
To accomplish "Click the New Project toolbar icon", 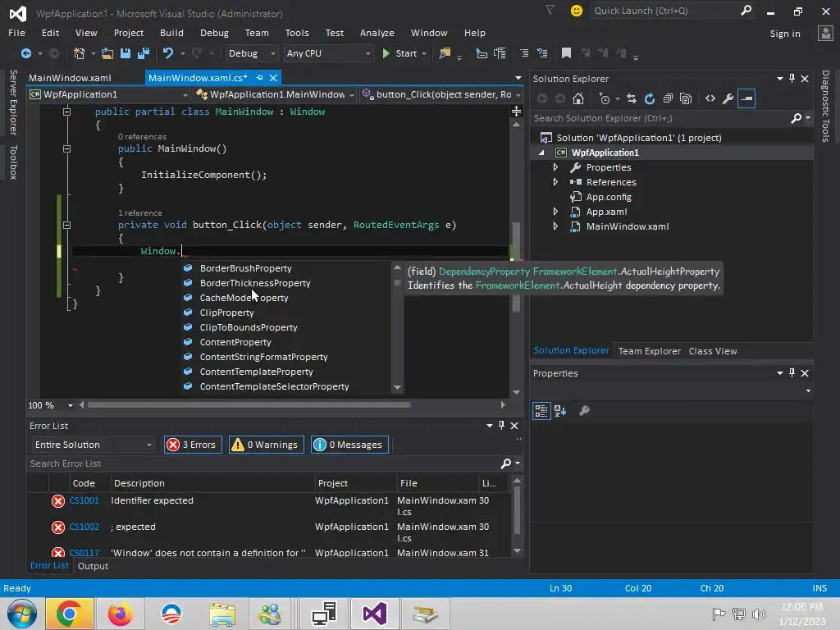I will 80,53.
